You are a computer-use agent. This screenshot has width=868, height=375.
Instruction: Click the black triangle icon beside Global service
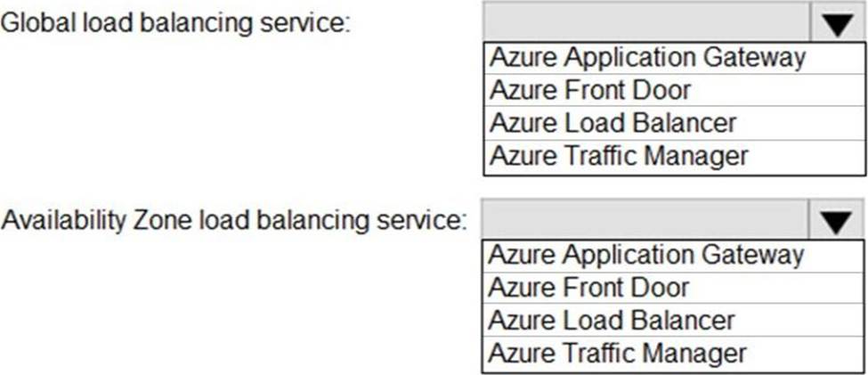pos(838,25)
